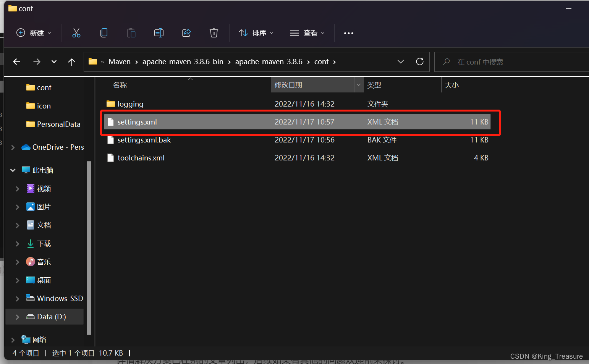Screen dimensions: 589x364
Task: Open recent locations chevron dropdown
Action: tap(54, 61)
